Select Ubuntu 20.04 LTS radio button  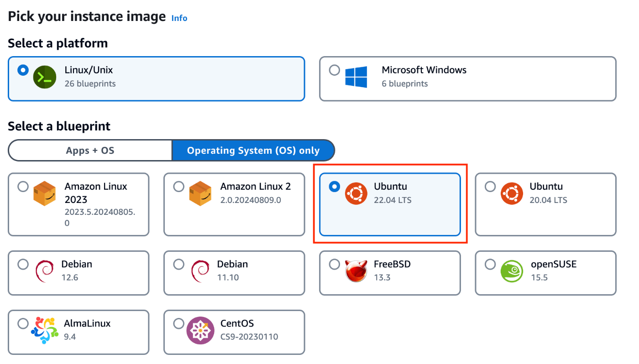pos(490,187)
